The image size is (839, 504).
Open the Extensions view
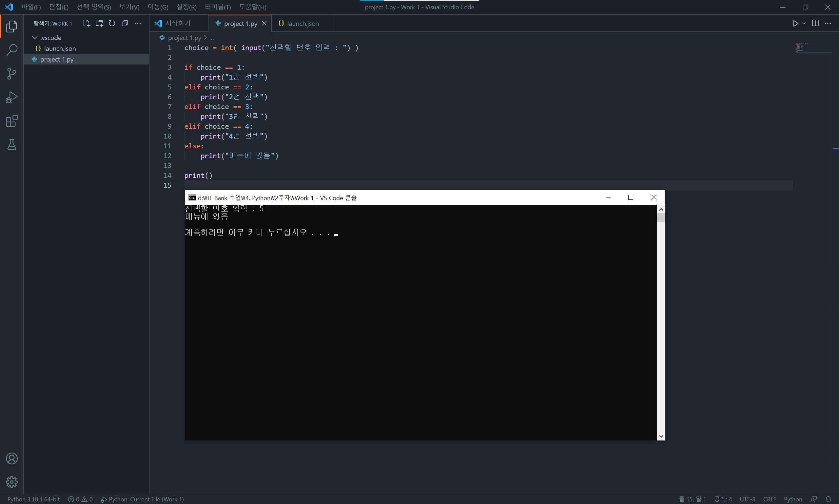coord(11,121)
